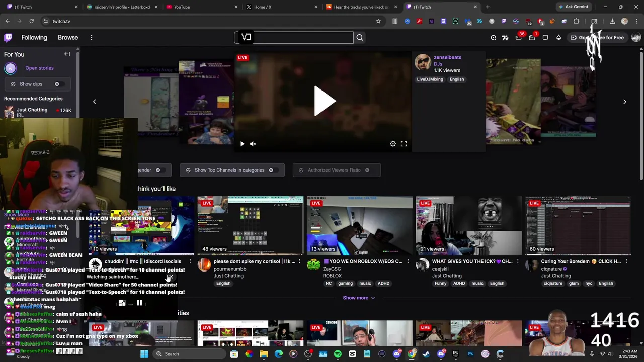
Task: Unmute the featured stream volume
Action: [253, 144]
